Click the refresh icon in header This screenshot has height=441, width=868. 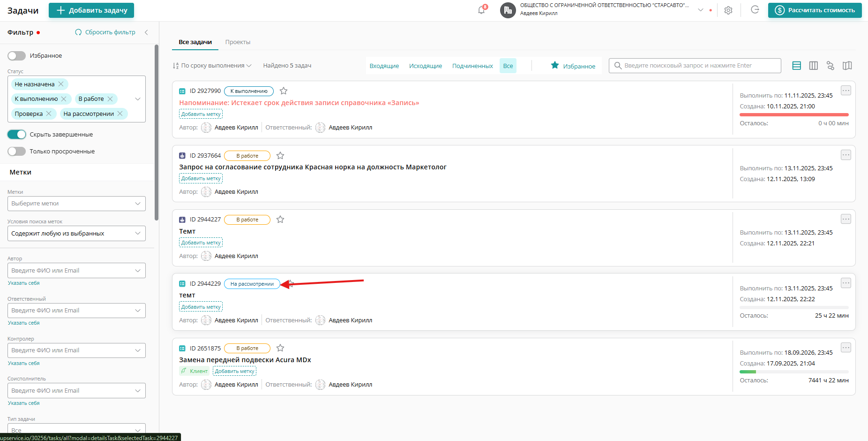tap(755, 10)
